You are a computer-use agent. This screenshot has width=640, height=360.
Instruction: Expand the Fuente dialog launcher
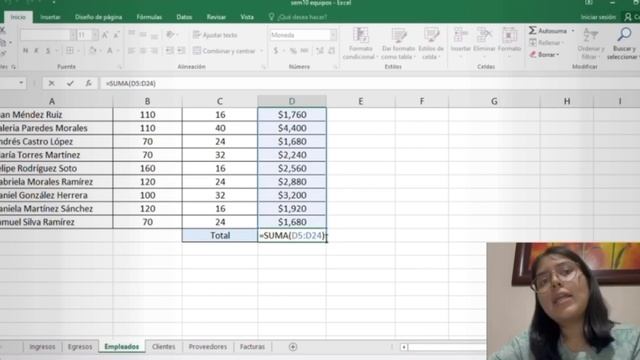(120, 67)
